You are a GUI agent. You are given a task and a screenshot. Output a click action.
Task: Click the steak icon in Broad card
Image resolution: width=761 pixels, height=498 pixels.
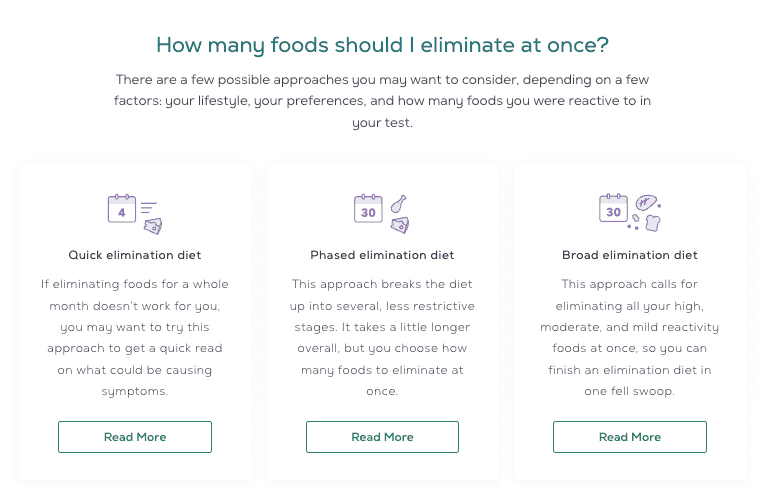(x=646, y=202)
